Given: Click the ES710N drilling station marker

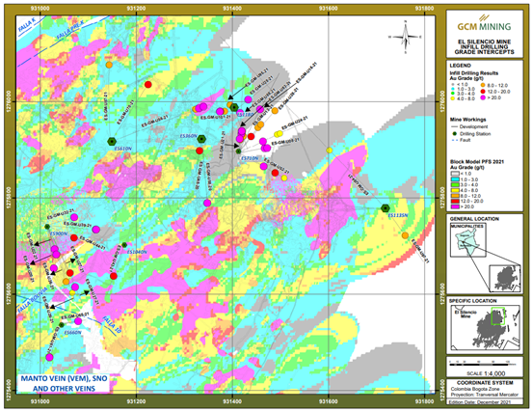Looking at the screenshot, I should coord(238,151).
